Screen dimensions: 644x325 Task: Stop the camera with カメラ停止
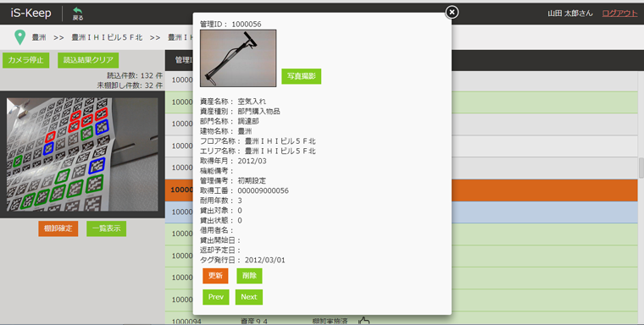26,60
